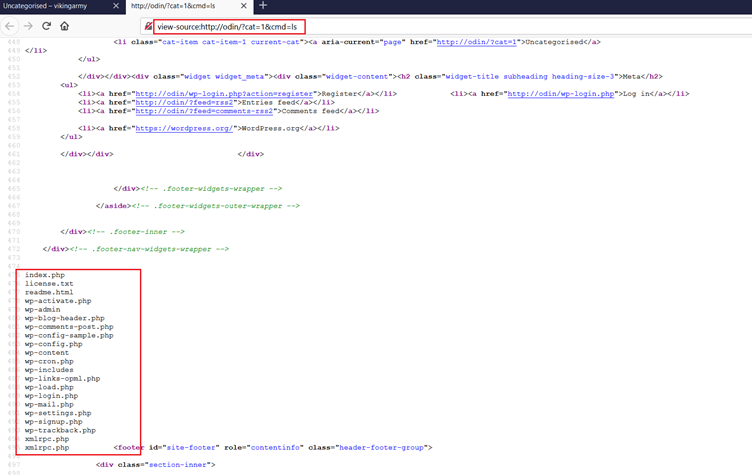Click the index.php line in output
Viewport: 752px width, 475px height.
[x=45, y=275]
